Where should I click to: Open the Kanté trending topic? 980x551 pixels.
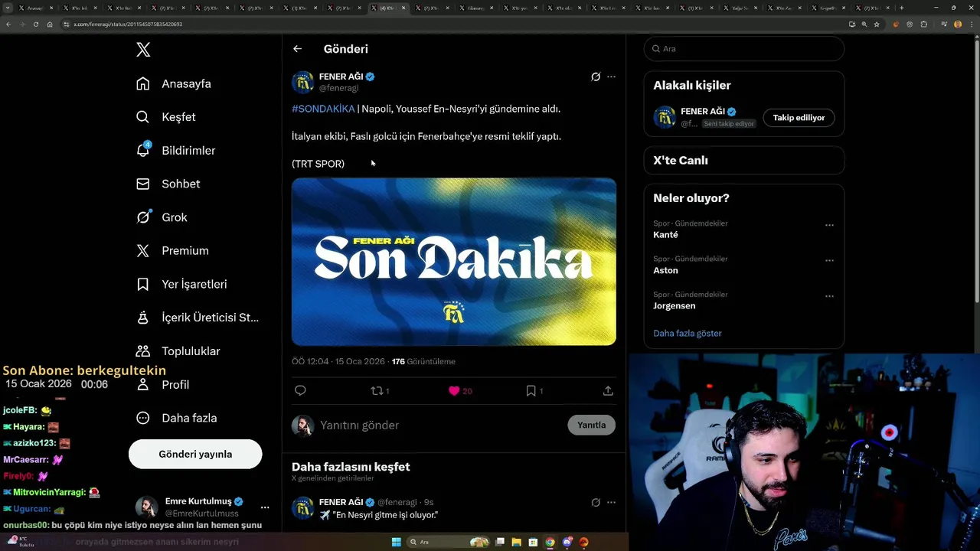tap(665, 235)
